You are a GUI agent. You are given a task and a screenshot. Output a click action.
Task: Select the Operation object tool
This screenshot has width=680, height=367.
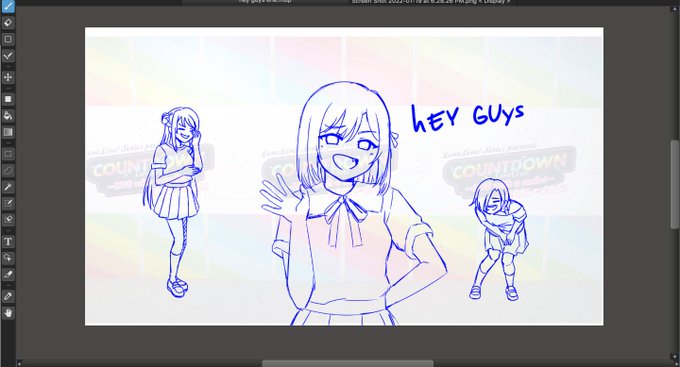coord(8,258)
